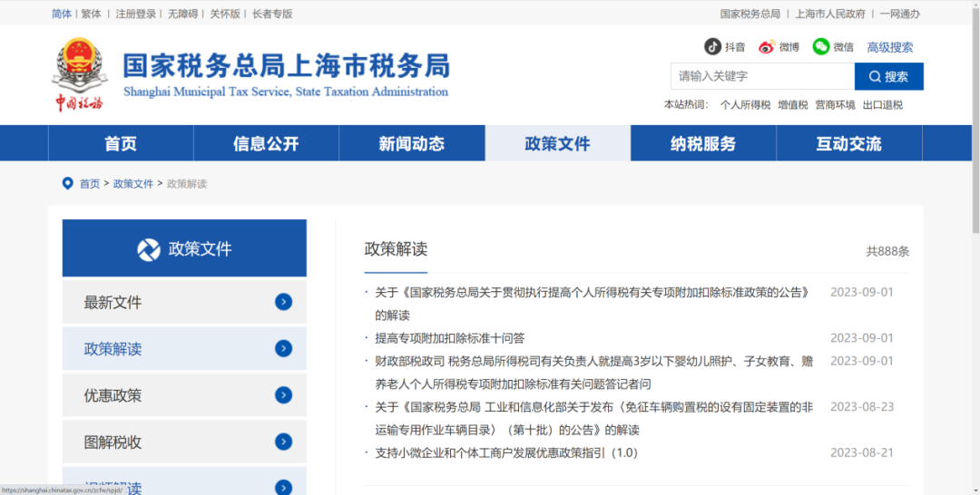The width and height of the screenshot is (980, 495).
Task: Focus the 请输入关键字 search field
Action: tap(762, 76)
